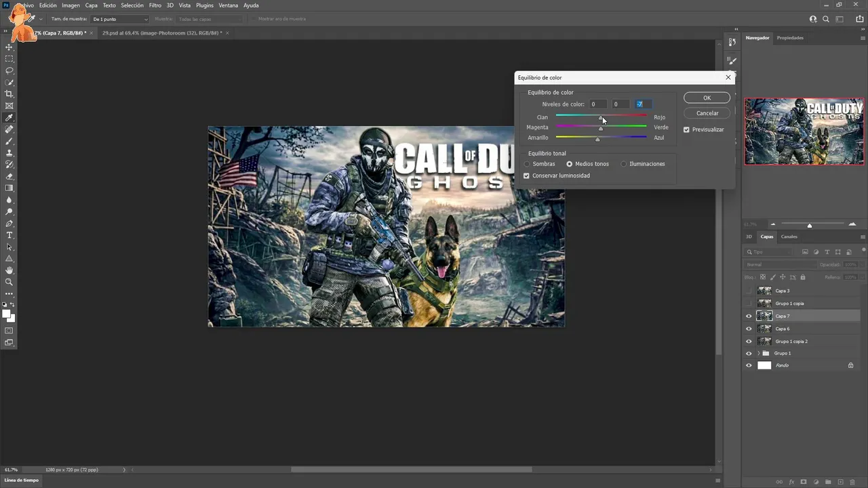
Task: Click the first Niveles de color field
Action: tap(597, 104)
